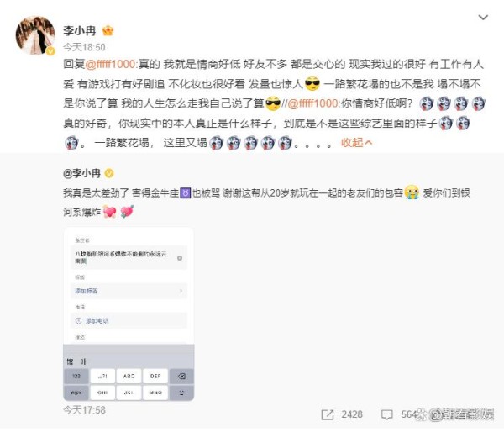Tap the 123 numeric switch key
This screenshot has height=432, width=504.
76,376
